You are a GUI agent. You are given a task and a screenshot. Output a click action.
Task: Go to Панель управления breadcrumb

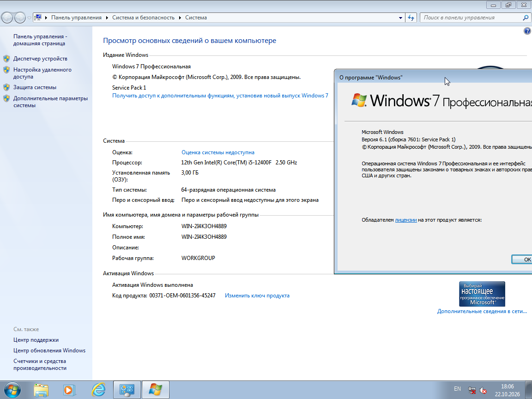76,18
